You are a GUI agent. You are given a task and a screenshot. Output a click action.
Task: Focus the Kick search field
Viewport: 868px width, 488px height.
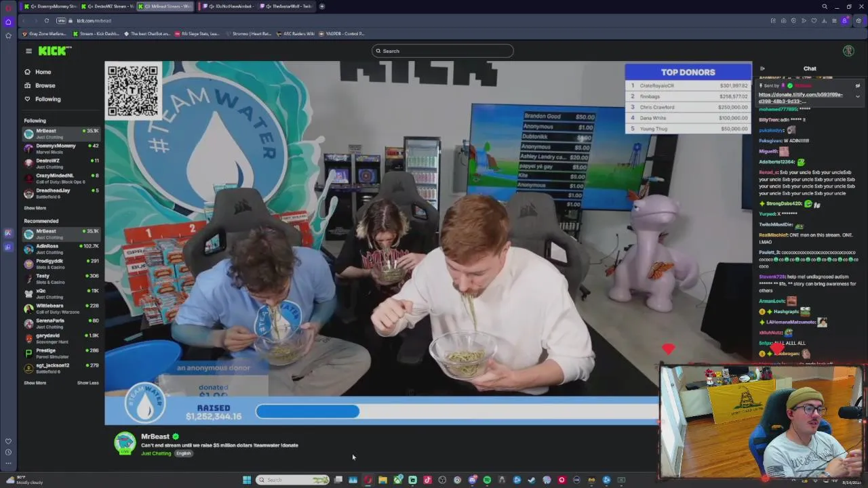(442, 51)
